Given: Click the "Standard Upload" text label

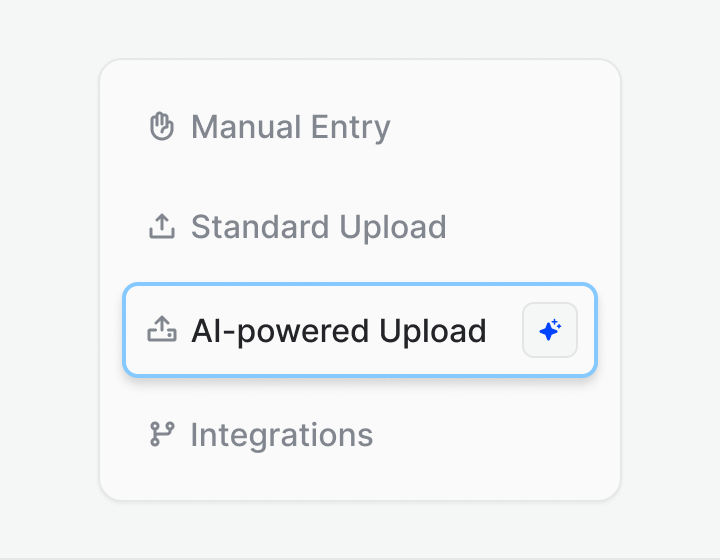Looking at the screenshot, I should pyautogui.click(x=319, y=227).
